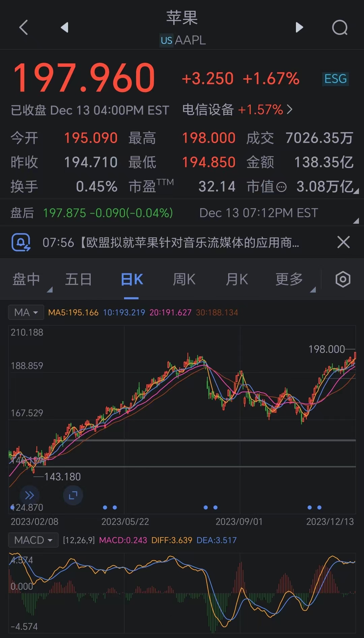The height and width of the screenshot is (638, 364).
Task: Go back with the top-left arrow
Action: pos(23,27)
